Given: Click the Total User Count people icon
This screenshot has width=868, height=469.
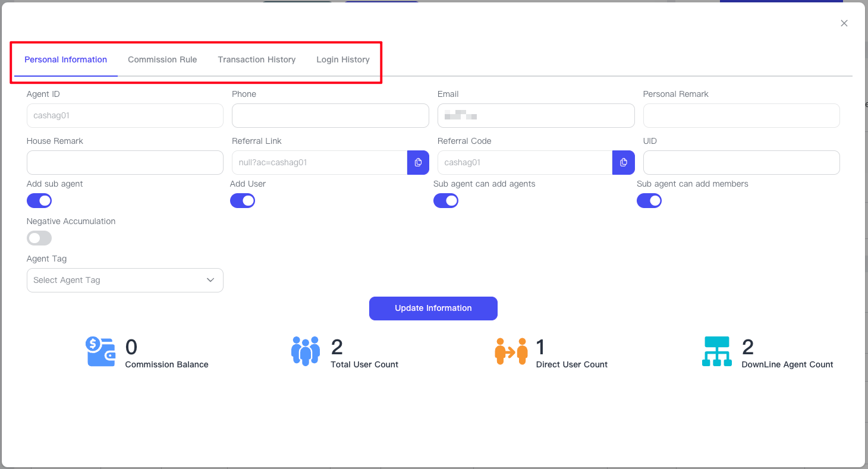Looking at the screenshot, I should coord(306,351).
